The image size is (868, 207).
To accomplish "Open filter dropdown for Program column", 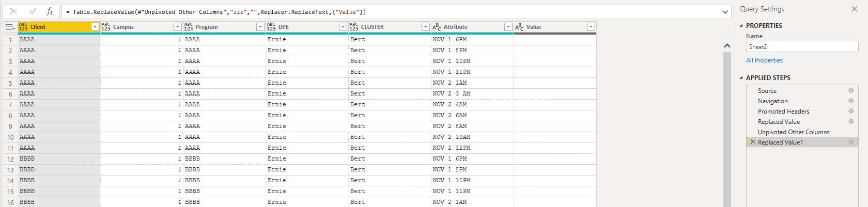I will click(x=260, y=27).
